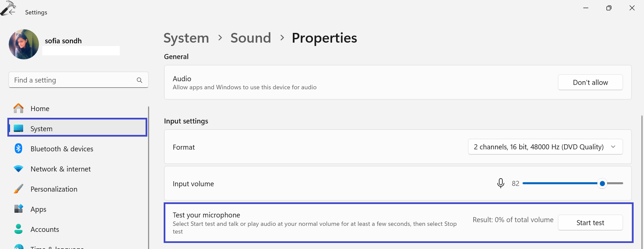Navigate to Sound in breadcrumb
The width and height of the screenshot is (644, 249).
point(251,38)
